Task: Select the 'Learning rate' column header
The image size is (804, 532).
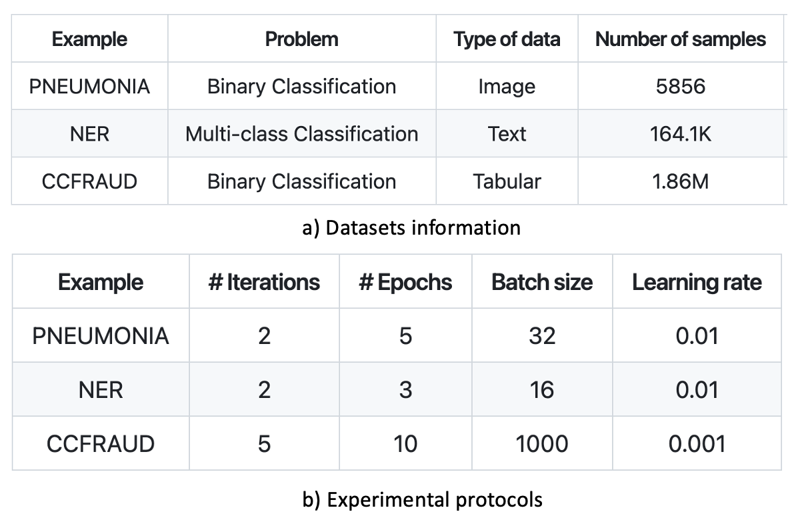Action: 697,282
